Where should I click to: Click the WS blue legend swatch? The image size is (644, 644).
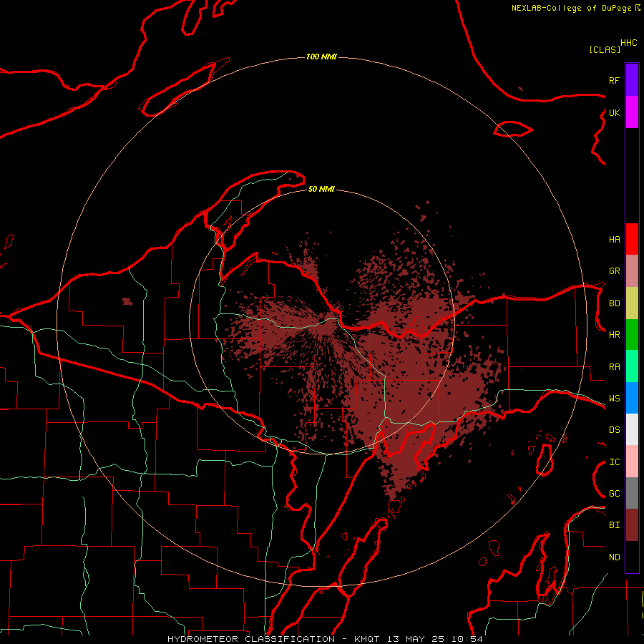[x=632, y=398]
